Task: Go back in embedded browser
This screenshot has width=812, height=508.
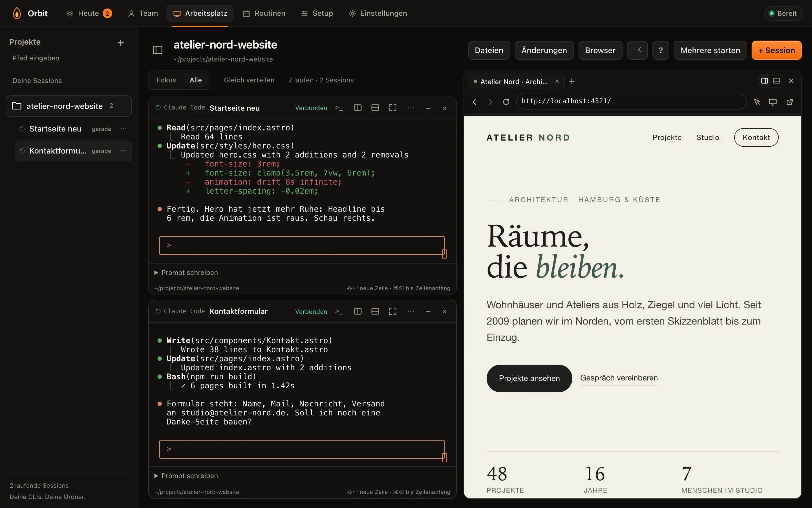Action: (x=475, y=102)
